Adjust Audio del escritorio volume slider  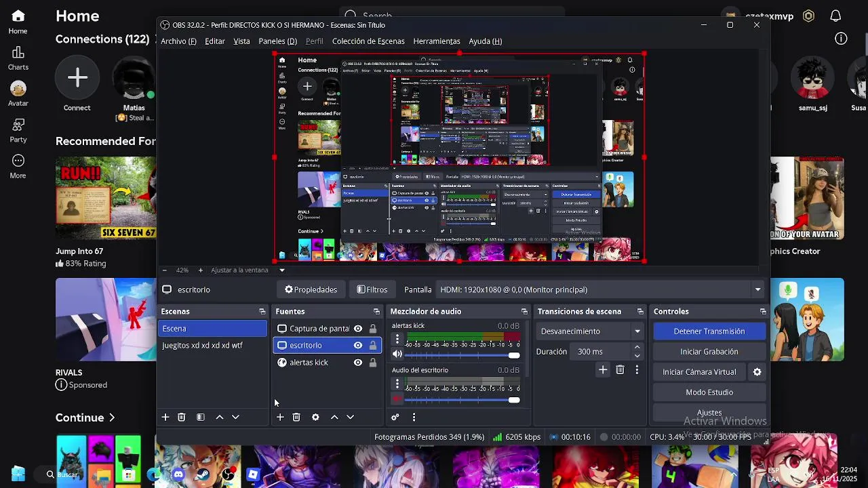coord(462,400)
